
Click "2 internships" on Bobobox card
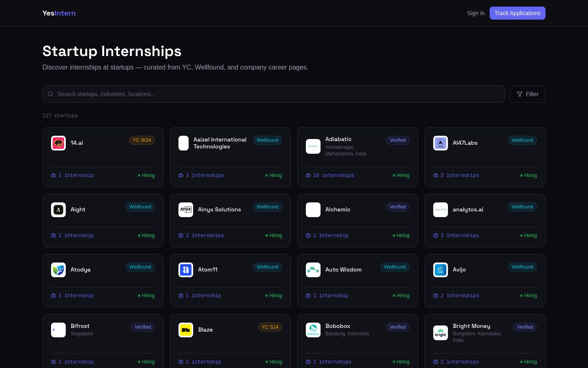tap(332, 362)
